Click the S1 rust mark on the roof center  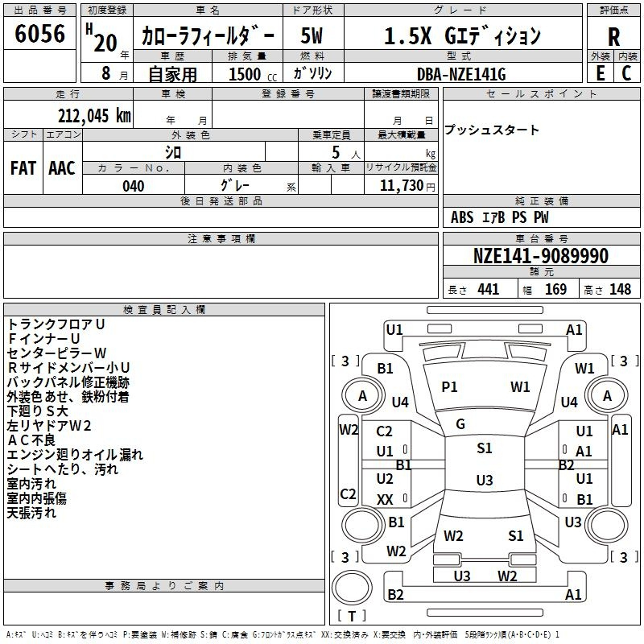[x=484, y=448]
